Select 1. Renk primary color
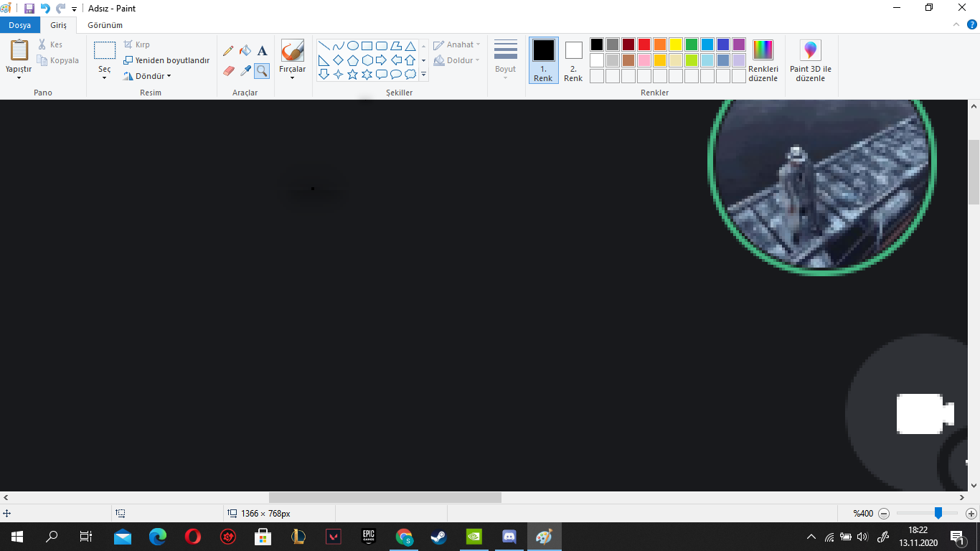Viewport: 980px width, 551px height. [544, 60]
